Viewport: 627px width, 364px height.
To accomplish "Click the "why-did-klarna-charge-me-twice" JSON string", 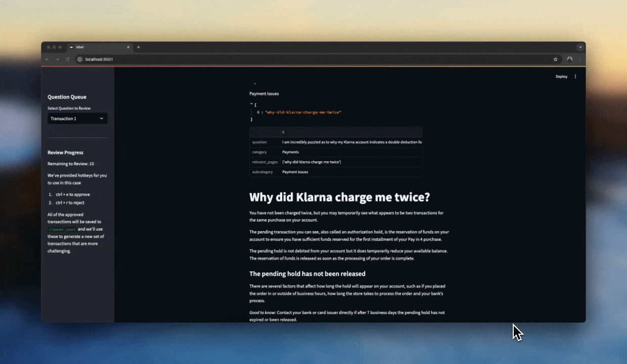I will coord(303,112).
